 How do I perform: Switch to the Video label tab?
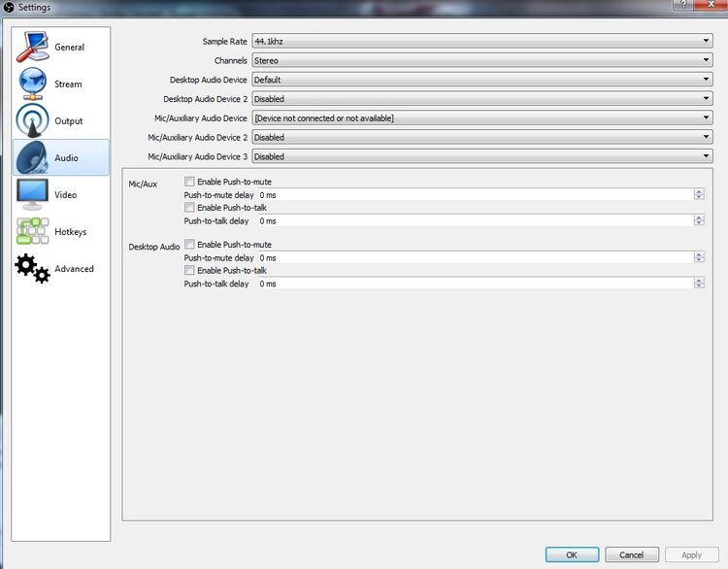(x=65, y=194)
